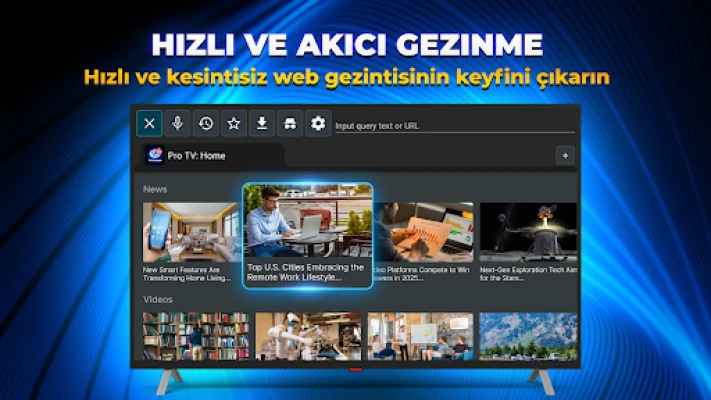Play the library bookshelf video
This screenshot has height=400, width=711.
(195, 336)
